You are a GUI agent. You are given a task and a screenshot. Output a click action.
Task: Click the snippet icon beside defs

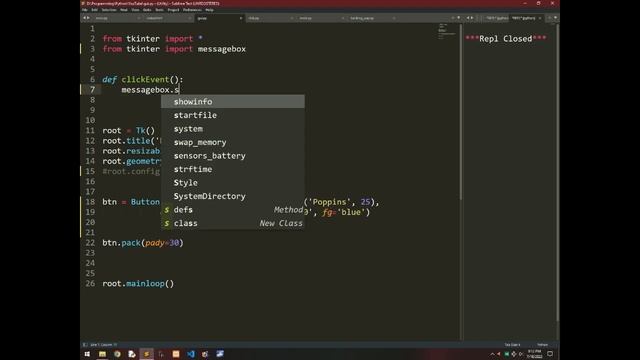pos(167,210)
